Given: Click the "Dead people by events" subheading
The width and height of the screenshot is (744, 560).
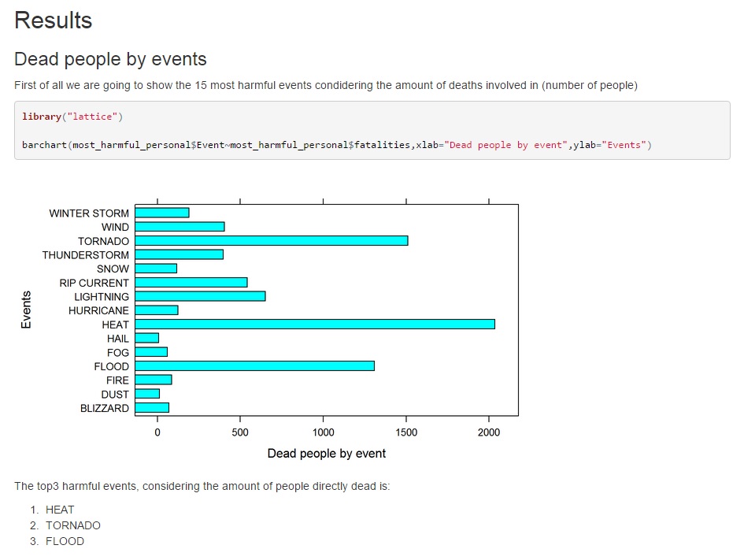Looking at the screenshot, I should pos(110,59).
